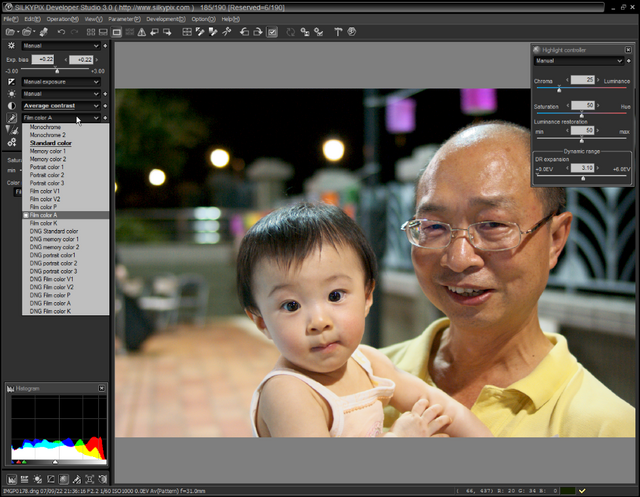Click the hammer tool toolbar icon
Image resolution: width=640 pixels, height=497 pixels.
pos(338,32)
